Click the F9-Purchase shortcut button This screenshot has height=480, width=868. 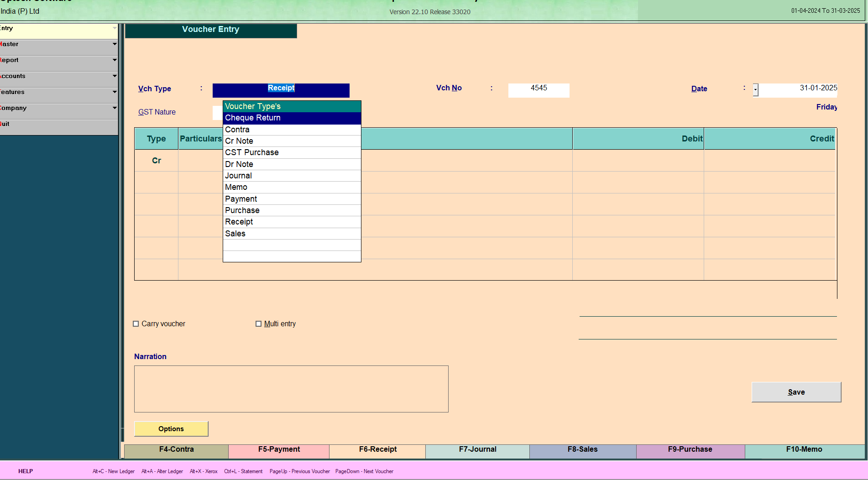coord(690,450)
